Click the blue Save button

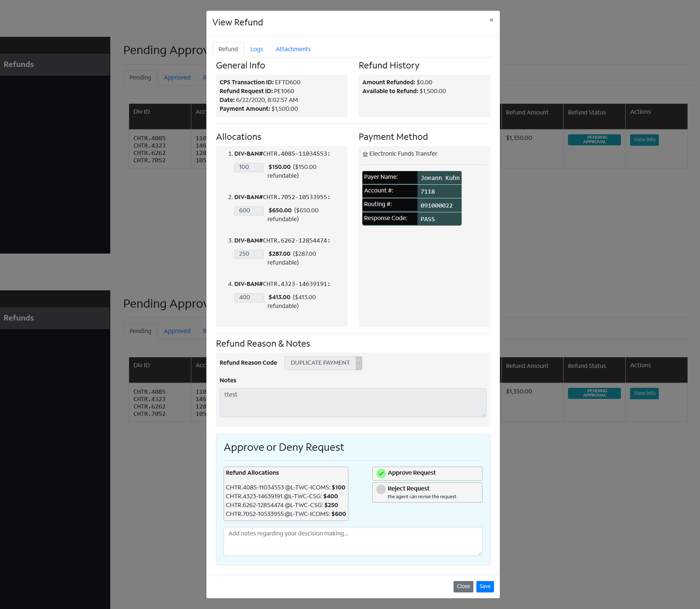[484, 586]
